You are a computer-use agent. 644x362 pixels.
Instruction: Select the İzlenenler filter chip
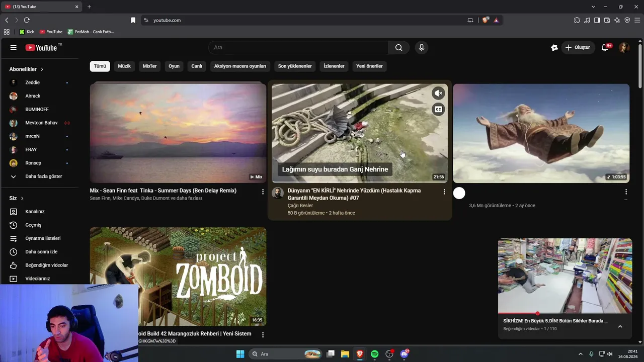pyautogui.click(x=334, y=66)
